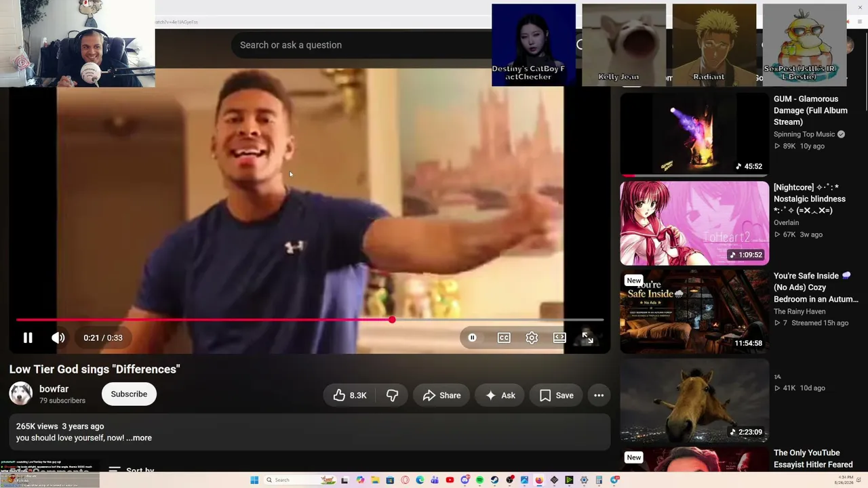Open Discord from the taskbar

coord(465,480)
